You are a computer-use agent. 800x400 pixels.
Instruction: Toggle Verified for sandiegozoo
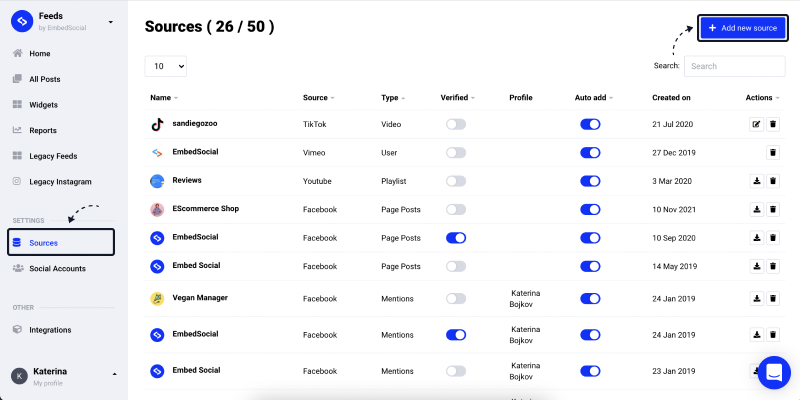pos(456,124)
